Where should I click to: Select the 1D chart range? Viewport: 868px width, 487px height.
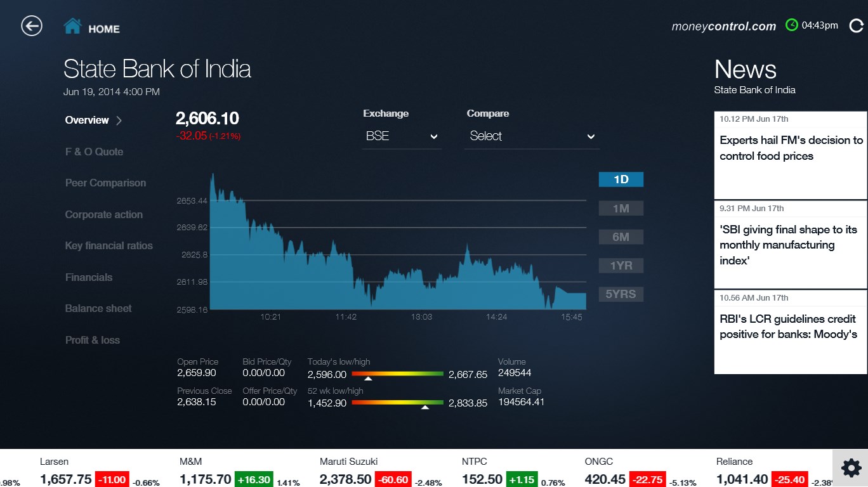coord(621,179)
